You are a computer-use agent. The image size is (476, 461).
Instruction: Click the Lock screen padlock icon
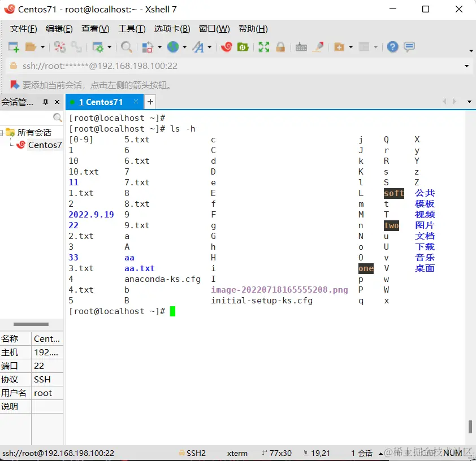tap(280, 47)
